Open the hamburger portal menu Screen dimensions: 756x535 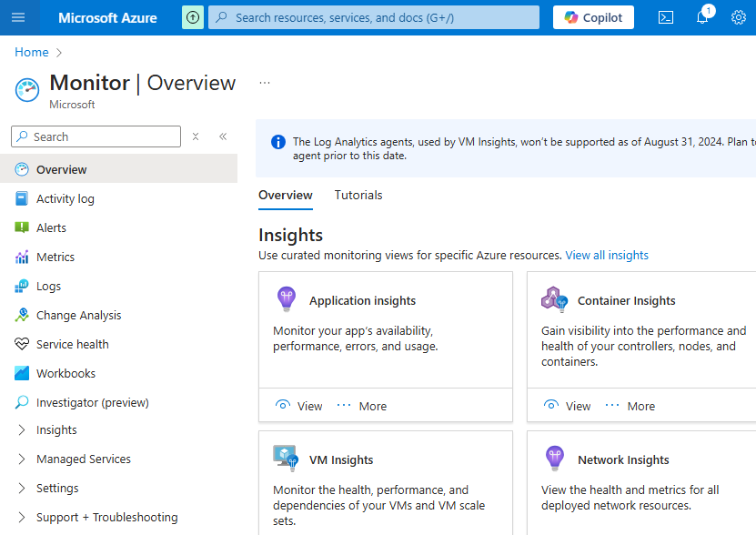(18, 17)
